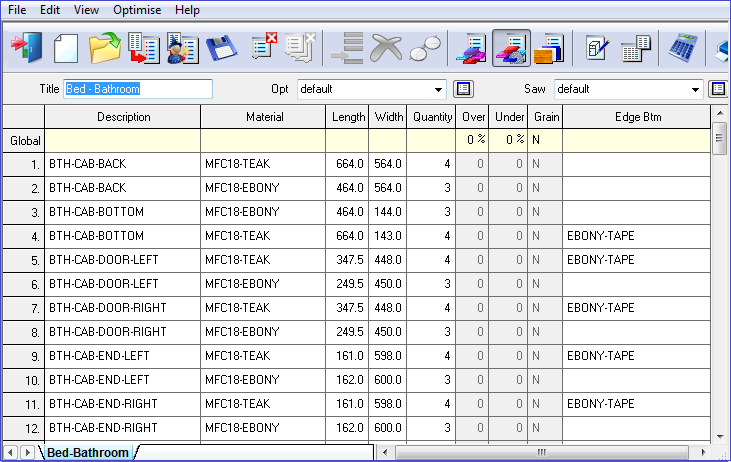
Task: Select the Bed-Bathroom sheet tab
Action: pos(88,452)
